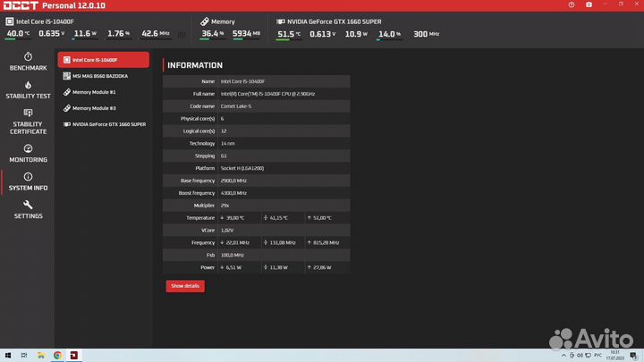644x362 pixels.
Task: Open the Stability Test flame icon
Action: [28, 85]
